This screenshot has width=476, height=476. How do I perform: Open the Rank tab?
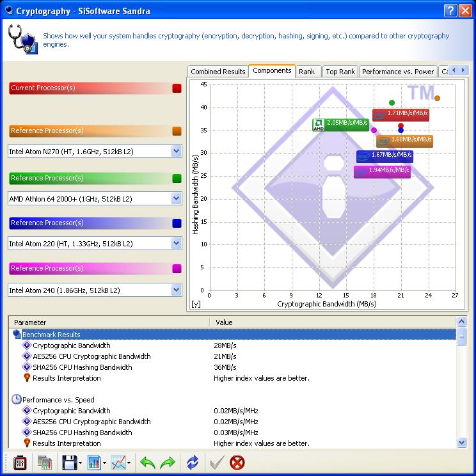coord(307,72)
